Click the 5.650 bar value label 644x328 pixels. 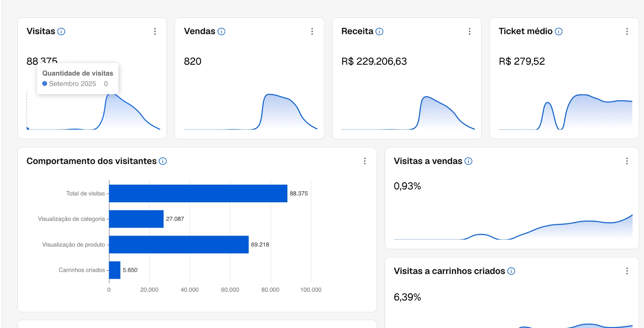130,270
